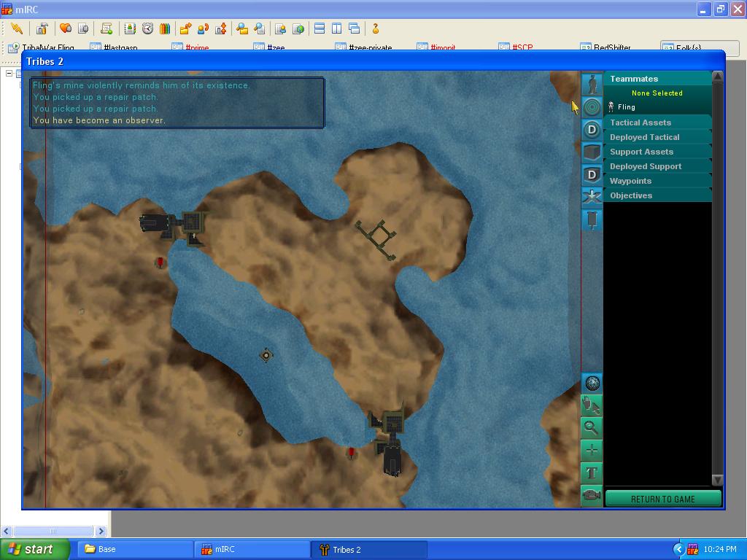The width and height of the screenshot is (747, 560).
Task: Select the bridge structure on the map
Action: point(376,239)
